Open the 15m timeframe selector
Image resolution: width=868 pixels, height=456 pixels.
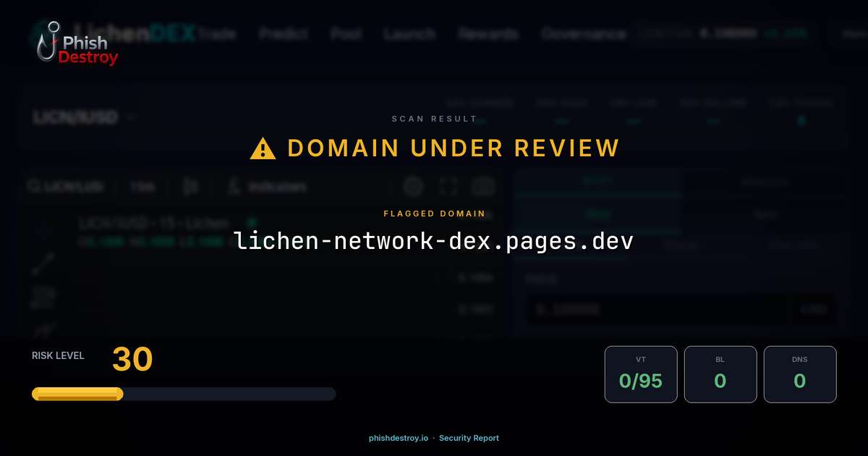(142, 187)
